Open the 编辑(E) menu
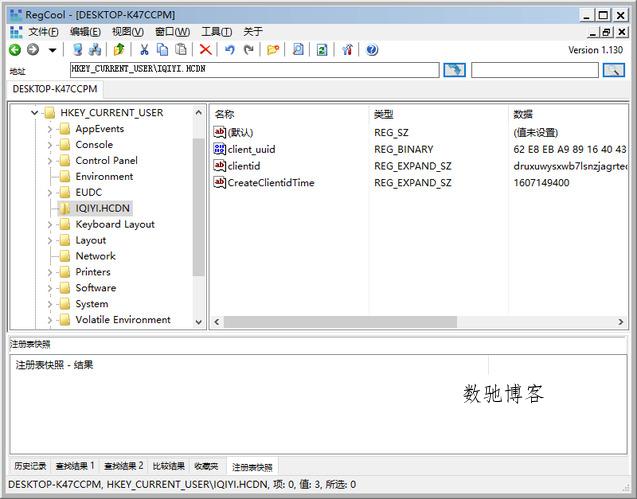Screen dimensions: 637x499 tap(85, 32)
